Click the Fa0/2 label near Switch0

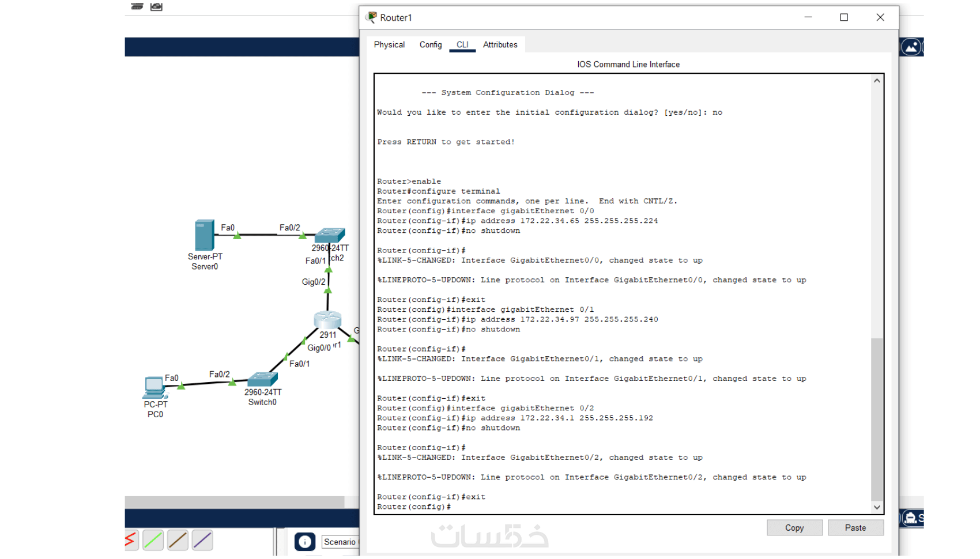click(220, 375)
